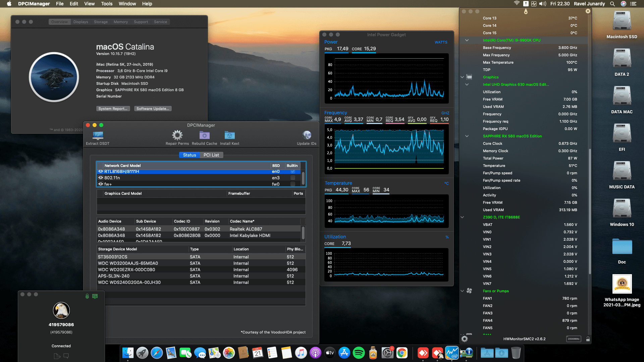
Task: Click the Install Kext icon
Action: tap(230, 135)
